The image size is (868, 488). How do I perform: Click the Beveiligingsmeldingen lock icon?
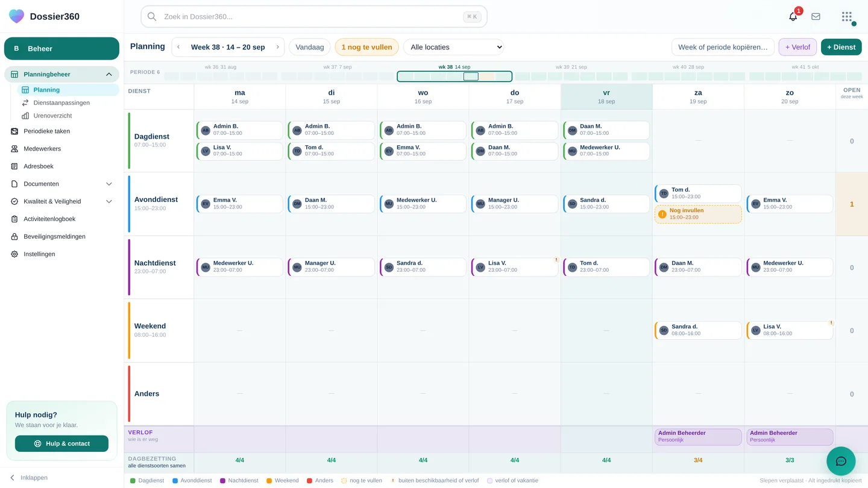14,237
